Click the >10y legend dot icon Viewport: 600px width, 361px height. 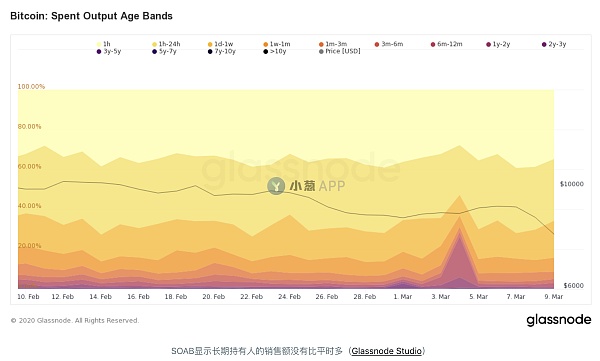tap(266, 52)
